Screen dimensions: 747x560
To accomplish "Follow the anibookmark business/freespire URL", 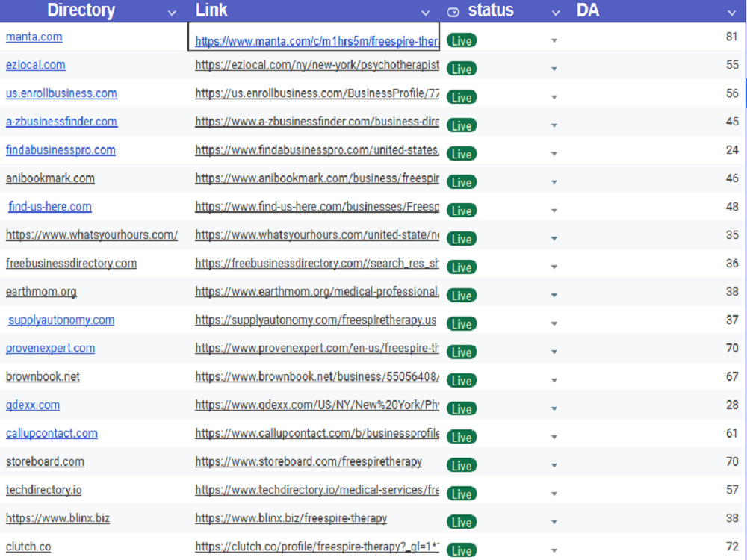I will coord(317,178).
